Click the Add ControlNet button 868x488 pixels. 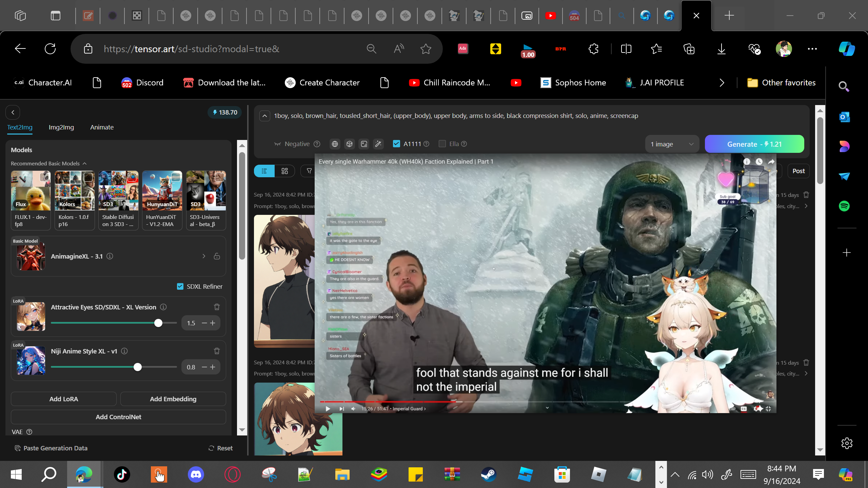point(118,417)
